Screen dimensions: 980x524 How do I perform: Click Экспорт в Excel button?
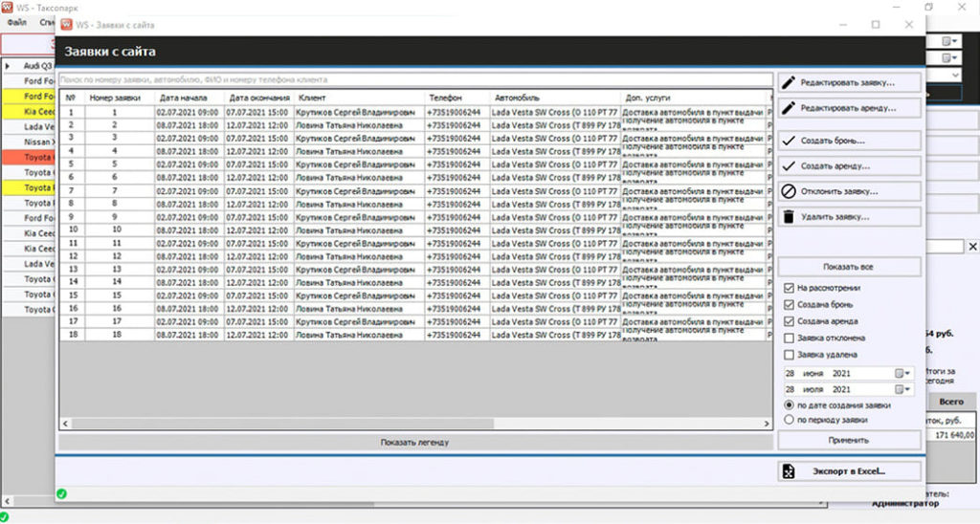[x=849, y=470]
